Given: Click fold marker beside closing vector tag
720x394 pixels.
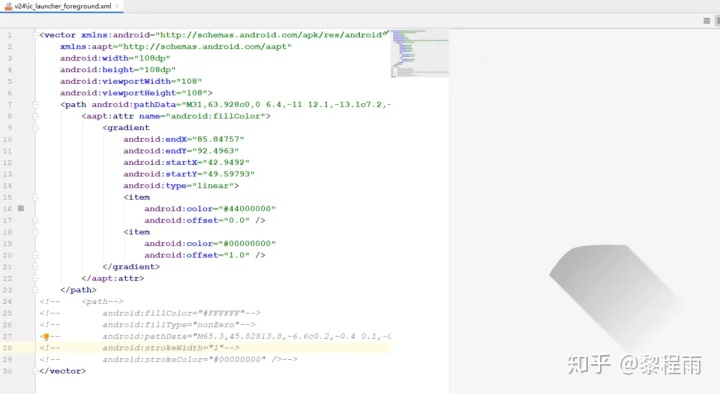Looking at the screenshot, I should pyautogui.click(x=35, y=371).
